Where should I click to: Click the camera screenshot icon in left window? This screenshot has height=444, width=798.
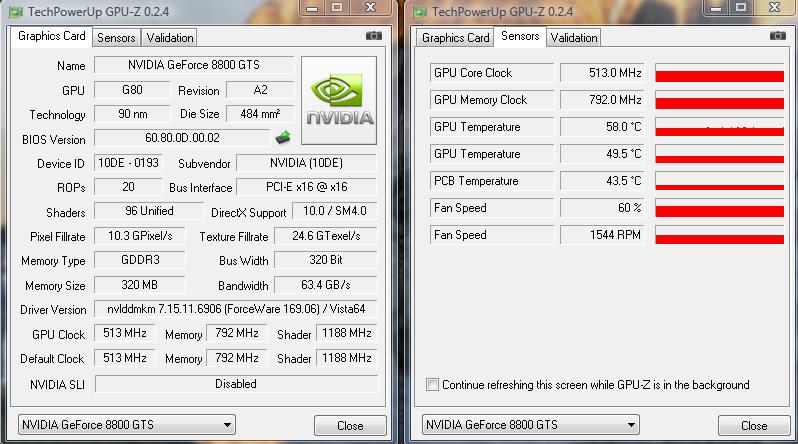(374, 36)
